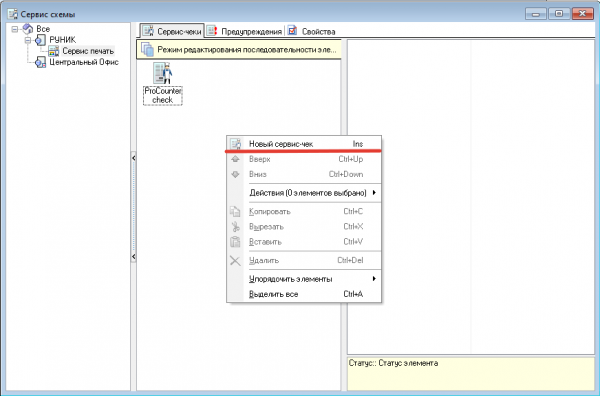Click the Вставить menu entry
The height and width of the screenshot is (396, 600).
[304, 242]
